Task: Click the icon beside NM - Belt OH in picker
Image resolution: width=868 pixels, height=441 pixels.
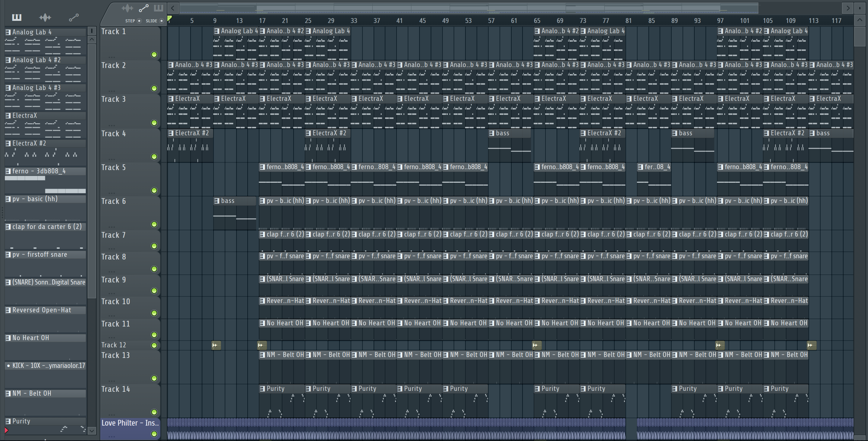Action: point(8,394)
